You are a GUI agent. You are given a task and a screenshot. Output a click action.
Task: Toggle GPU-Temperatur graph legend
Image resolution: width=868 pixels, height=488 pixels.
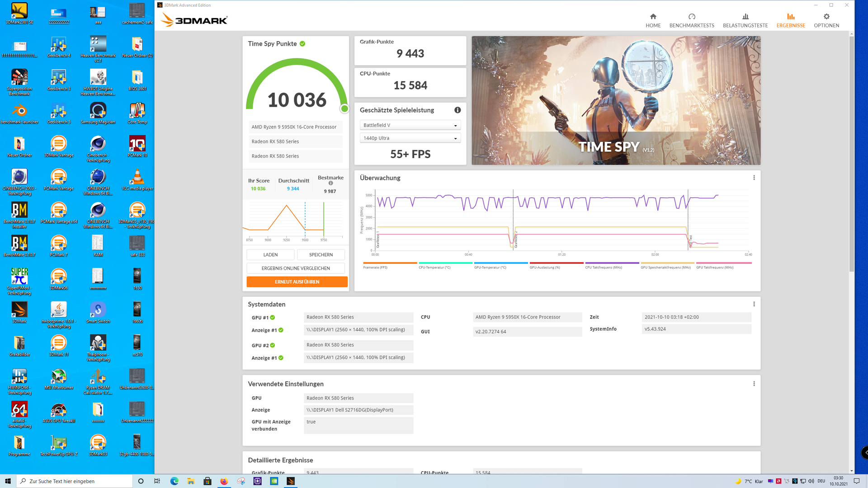(500, 266)
